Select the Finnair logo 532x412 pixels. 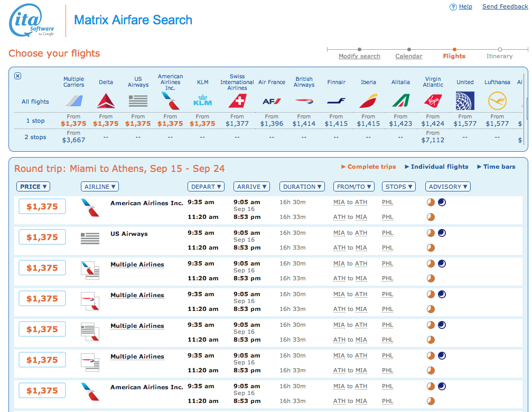click(x=336, y=101)
